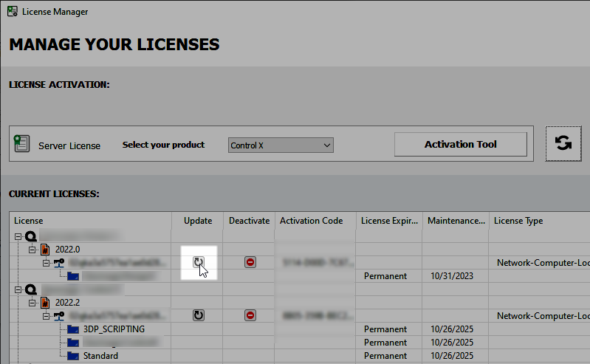Viewport: 590px width, 364px height.
Task: Collapse the first top-level license group
Action: [18, 236]
